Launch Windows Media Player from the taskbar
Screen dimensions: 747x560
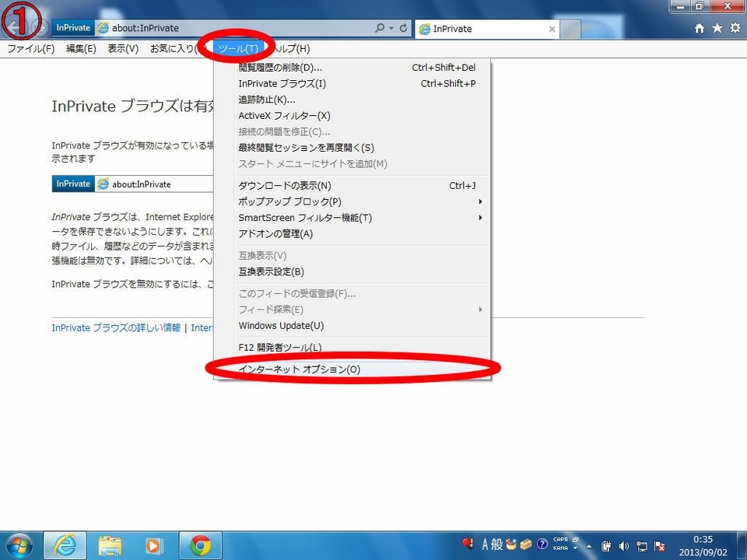coord(153,546)
